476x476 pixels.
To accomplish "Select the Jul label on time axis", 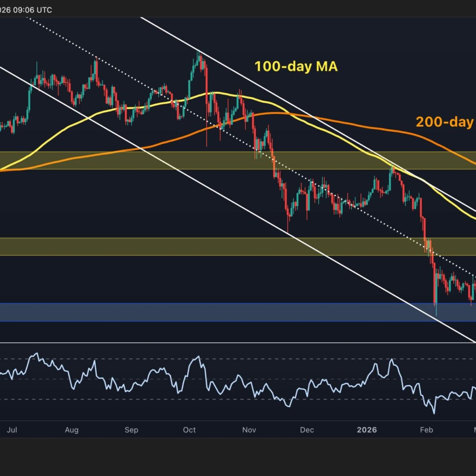I will pos(12,430).
